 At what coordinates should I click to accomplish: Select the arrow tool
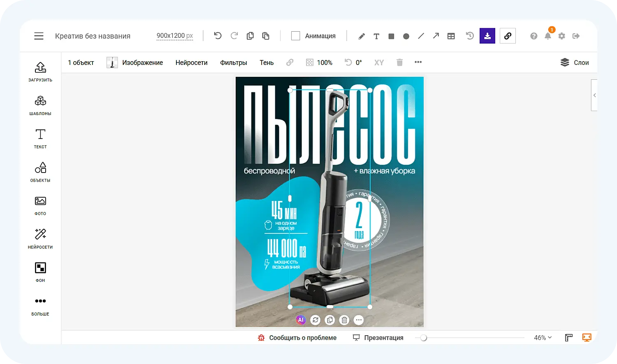coord(436,36)
